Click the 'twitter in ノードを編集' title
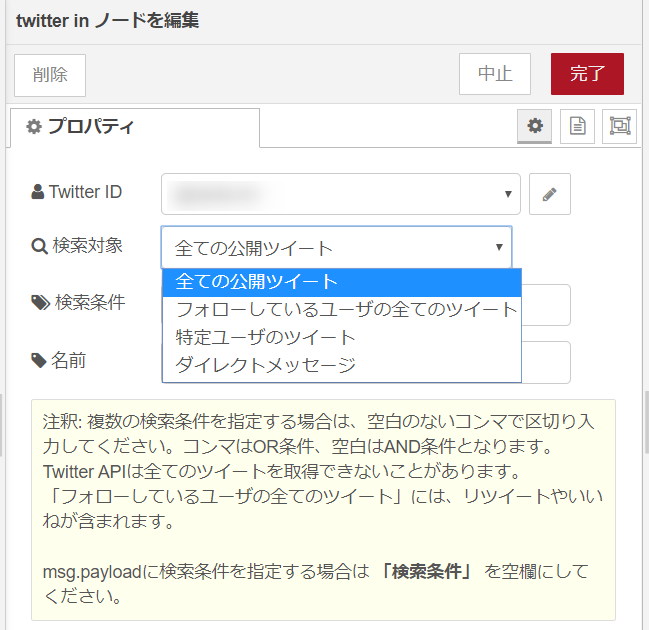The width and height of the screenshot is (649, 630). 108,21
